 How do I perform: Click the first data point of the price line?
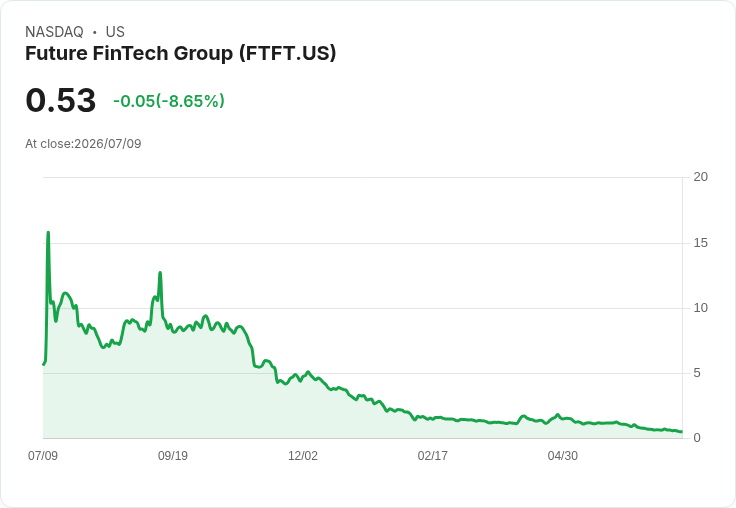click(x=44, y=364)
